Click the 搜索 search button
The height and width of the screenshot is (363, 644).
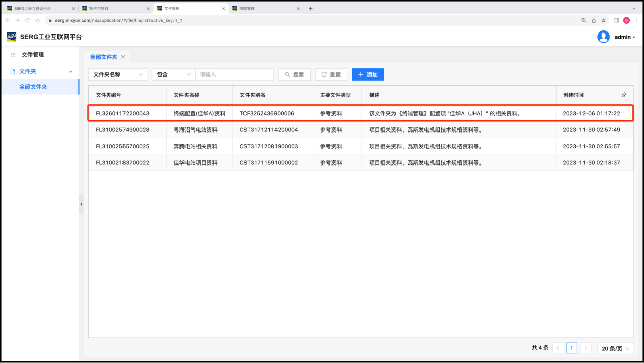294,74
